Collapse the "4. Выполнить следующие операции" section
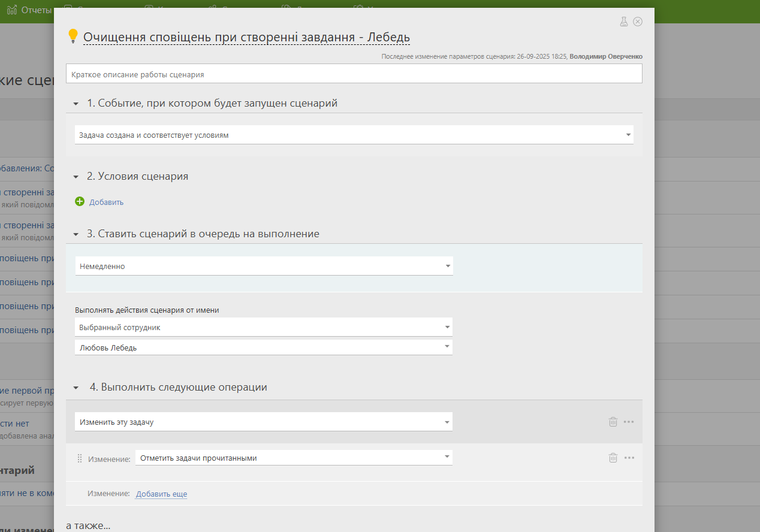Screen dimensions: 760x532 point(76,388)
